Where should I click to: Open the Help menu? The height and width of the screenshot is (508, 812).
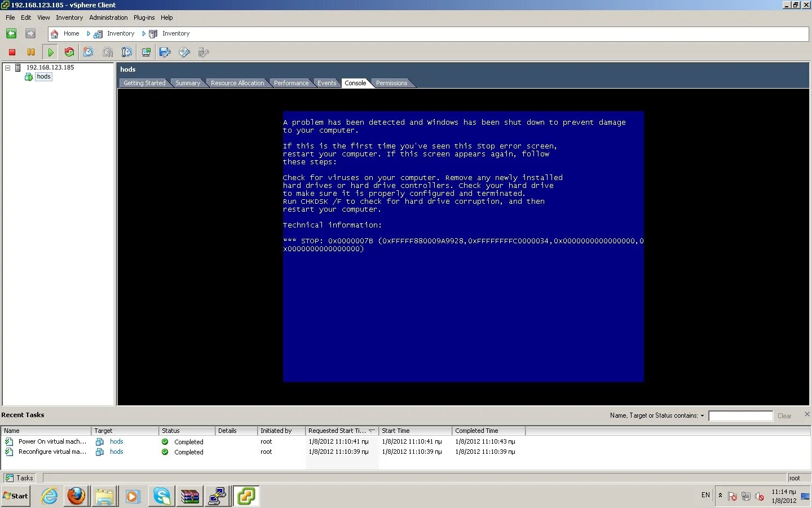click(166, 17)
